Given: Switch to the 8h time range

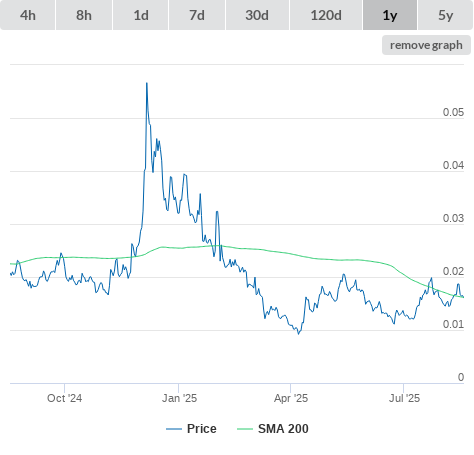Looking at the screenshot, I should pyautogui.click(x=84, y=15).
